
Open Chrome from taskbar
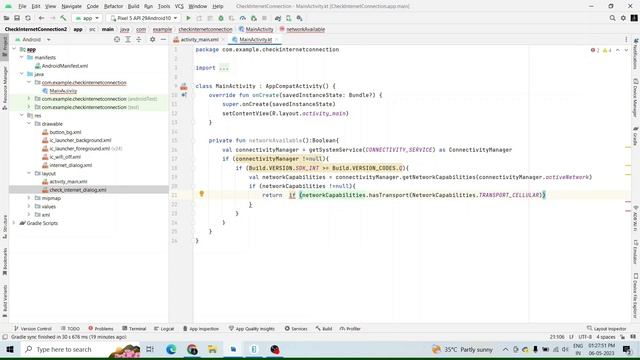point(192,350)
